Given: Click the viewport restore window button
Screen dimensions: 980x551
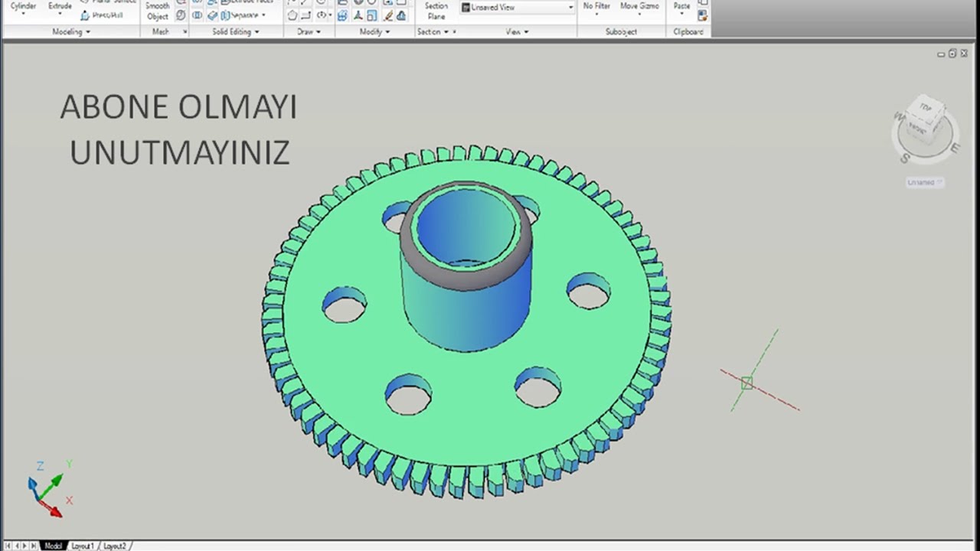Looking at the screenshot, I should pyautogui.click(x=952, y=54).
